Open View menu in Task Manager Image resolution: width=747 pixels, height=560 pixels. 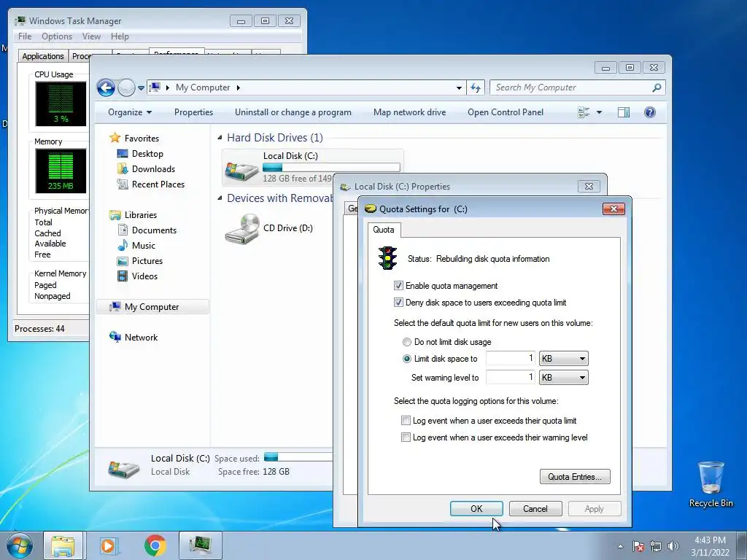(91, 36)
